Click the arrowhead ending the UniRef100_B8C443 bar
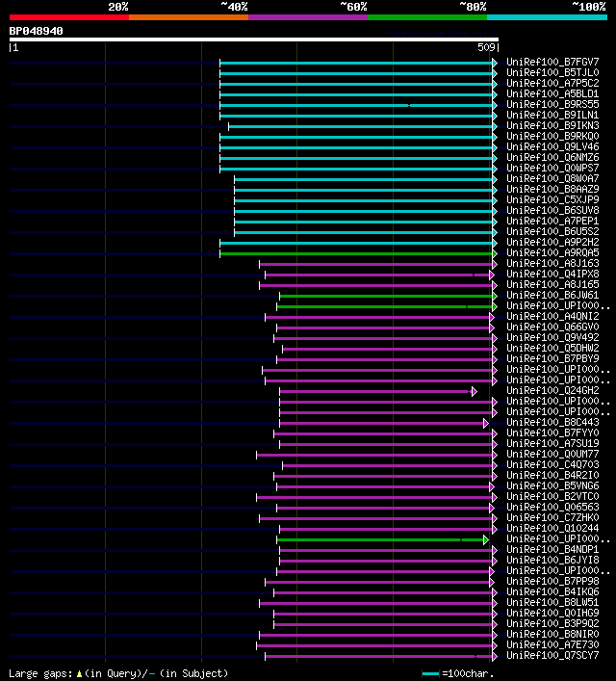 [x=486, y=424]
